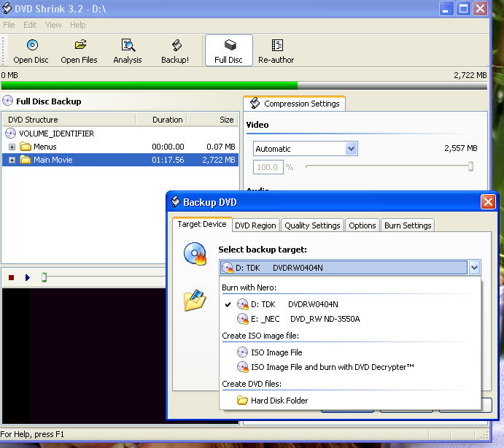
Task: Switch to the Target Device tab
Action: tap(202, 224)
